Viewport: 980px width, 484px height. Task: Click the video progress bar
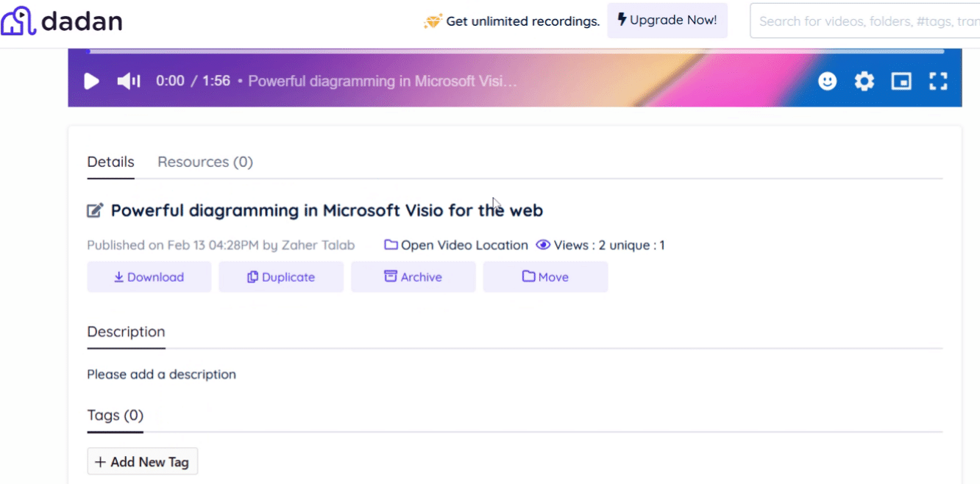[x=515, y=51]
